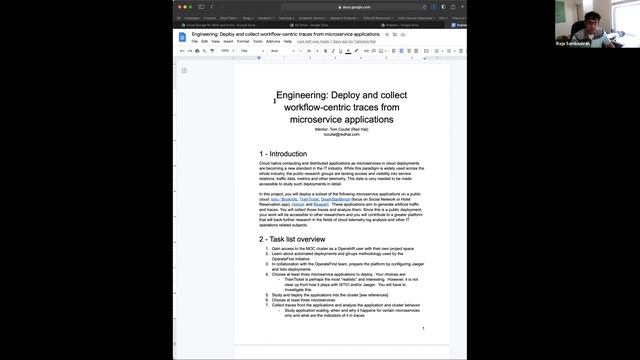The height and width of the screenshot is (360, 640).
Task: Insert an image using the toolbar image icon
Action: (x=380, y=51)
